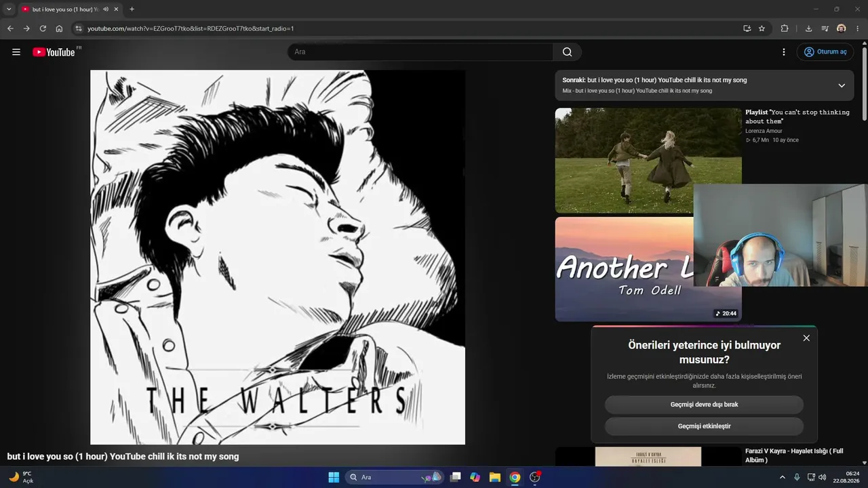
Task: Focus the YouTube Ara search field
Action: coord(420,52)
